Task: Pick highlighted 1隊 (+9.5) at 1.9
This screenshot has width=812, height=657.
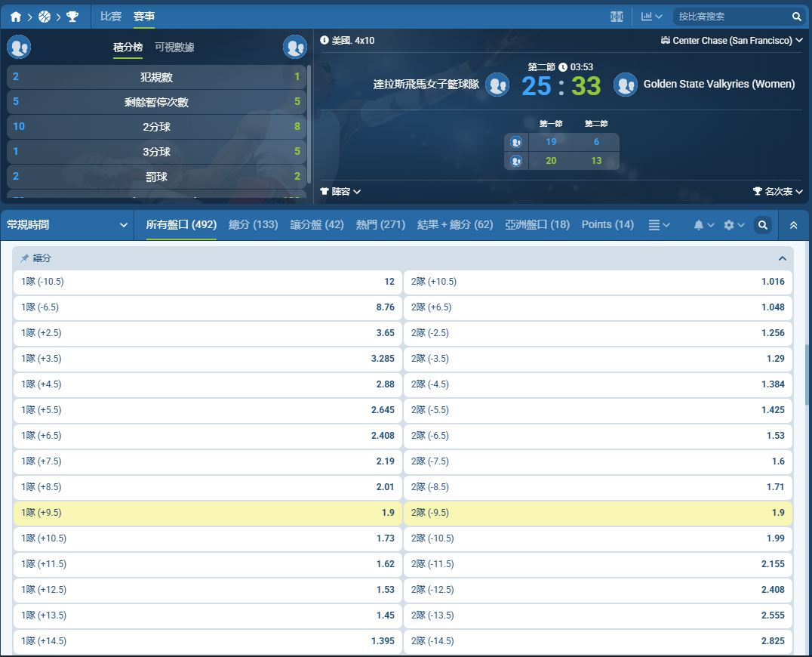Action: coord(208,513)
